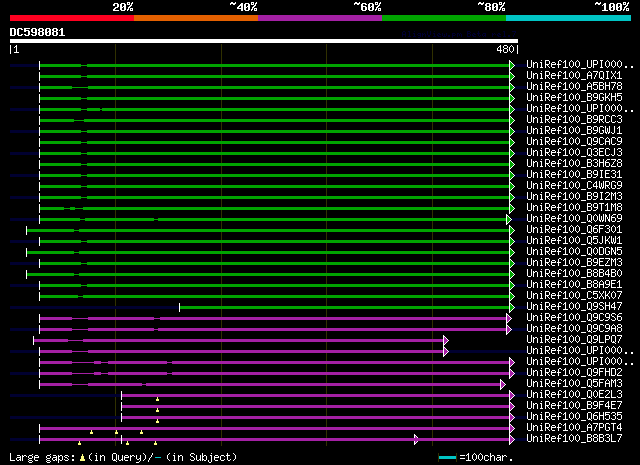Select the UniRef100_B9F4E7 label
The width and height of the screenshot is (640, 465).
574,406
